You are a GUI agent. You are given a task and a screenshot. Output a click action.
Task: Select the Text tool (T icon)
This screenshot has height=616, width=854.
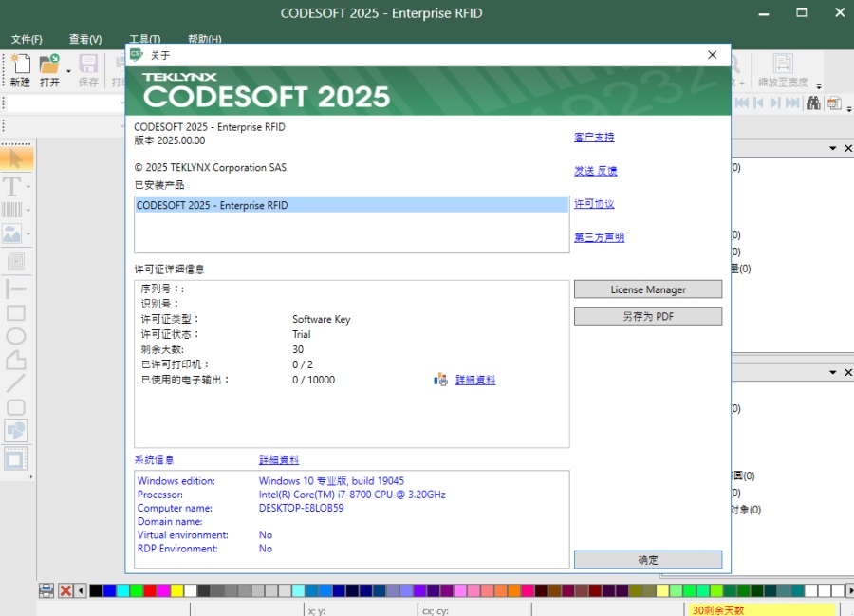coord(12,186)
